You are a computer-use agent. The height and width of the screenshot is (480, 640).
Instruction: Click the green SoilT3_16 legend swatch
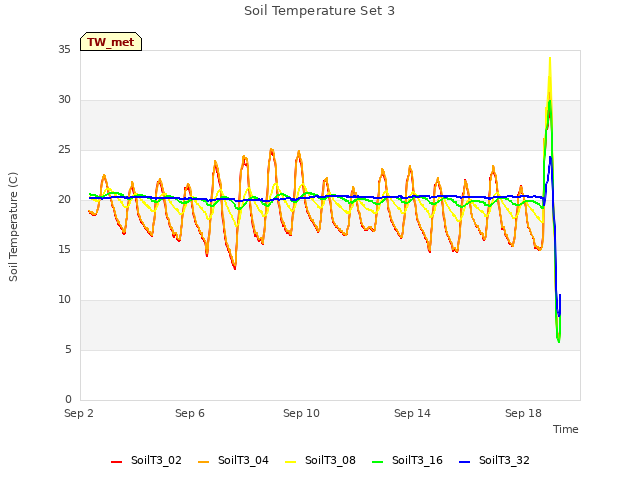click(x=378, y=462)
